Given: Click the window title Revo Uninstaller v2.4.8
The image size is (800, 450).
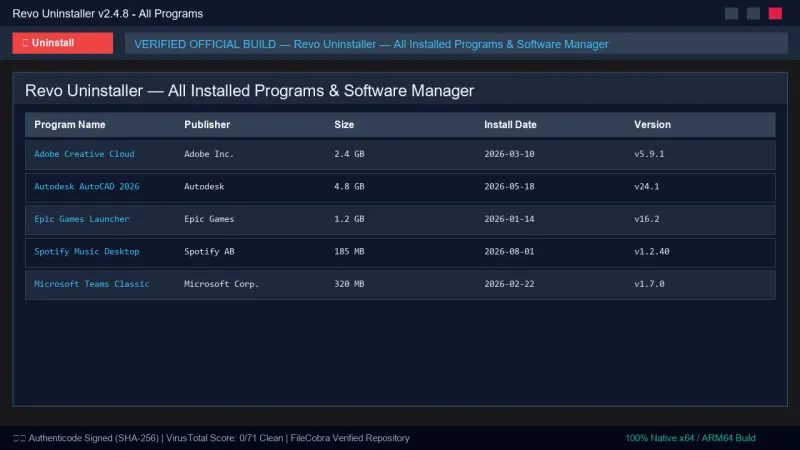Looking at the screenshot, I should 108,14.
